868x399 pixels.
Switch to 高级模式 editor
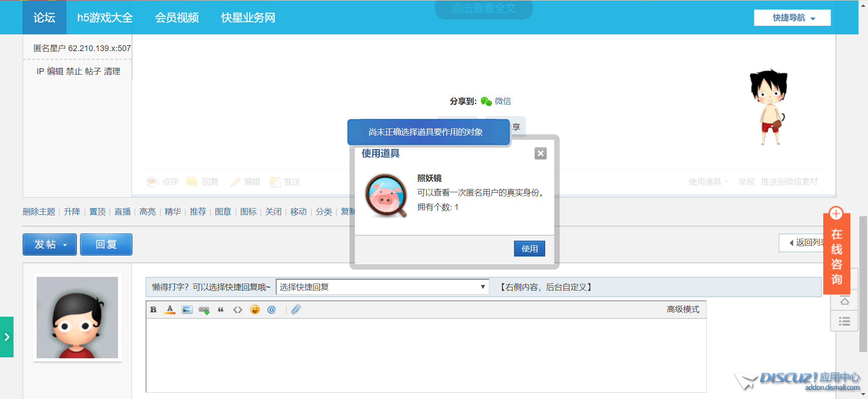(x=683, y=309)
